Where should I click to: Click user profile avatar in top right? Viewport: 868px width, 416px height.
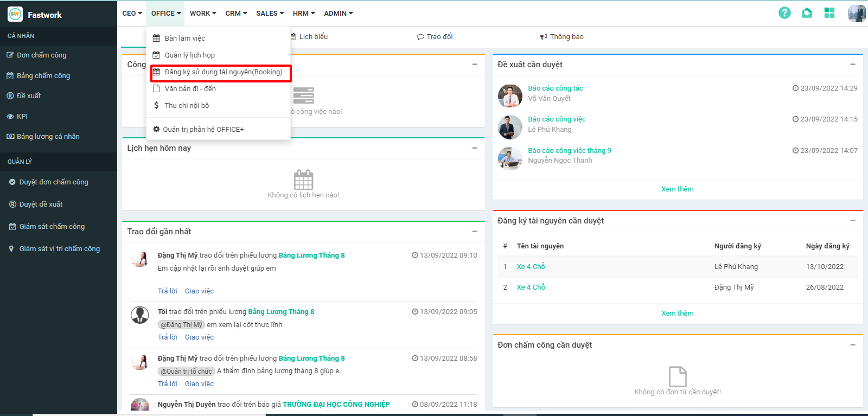click(x=857, y=14)
